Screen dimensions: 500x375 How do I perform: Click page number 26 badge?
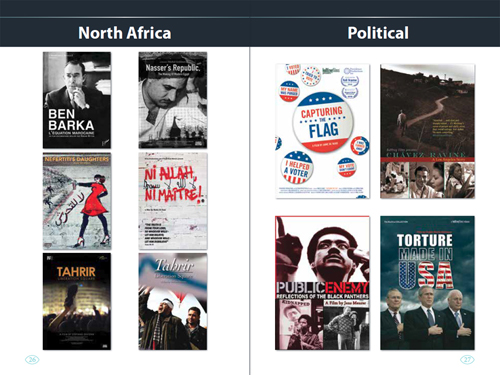(x=32, y=360)
